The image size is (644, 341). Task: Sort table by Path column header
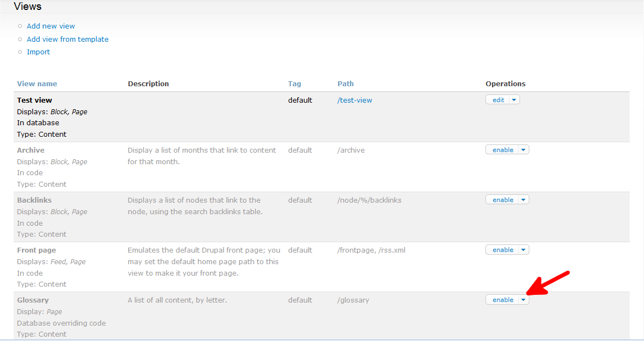pyautogui.click(x=345, y=83)
